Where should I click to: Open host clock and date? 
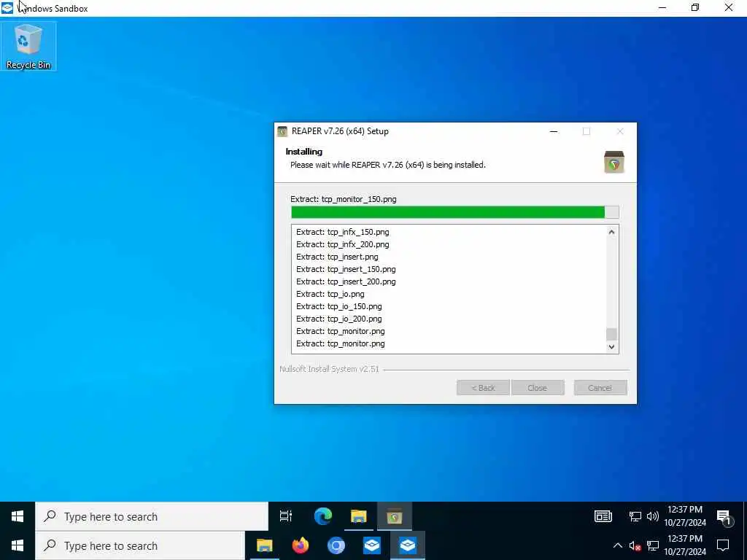pyautogui.click(x=684, y=545)
